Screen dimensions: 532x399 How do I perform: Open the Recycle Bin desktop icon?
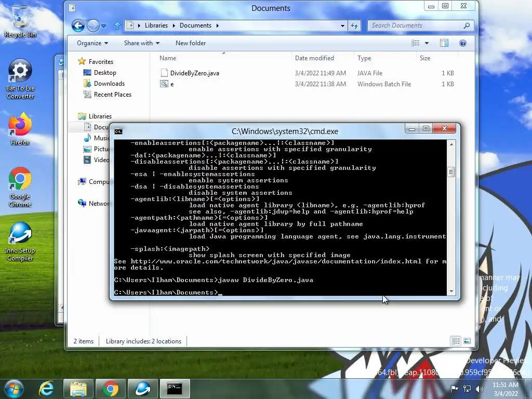tap(20, 21)
